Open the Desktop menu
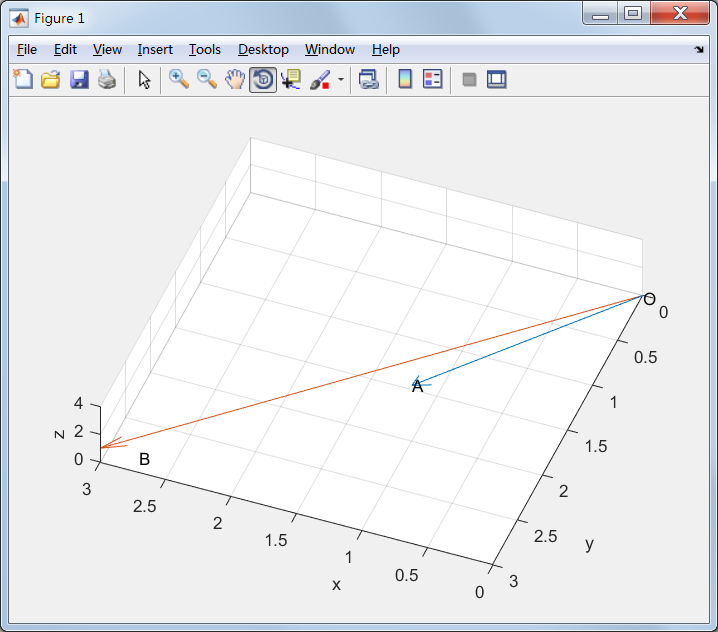This screenshot has width=718, height=632. [263, 49]
